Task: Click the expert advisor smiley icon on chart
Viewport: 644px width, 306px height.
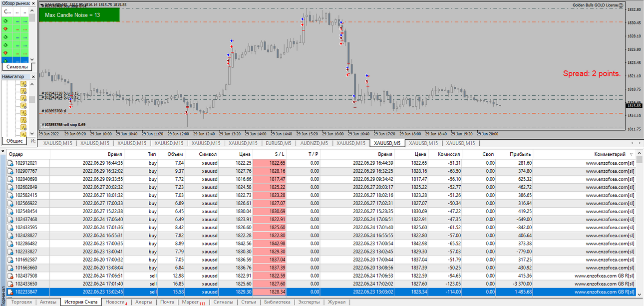Action: click(x=621, y=5)
